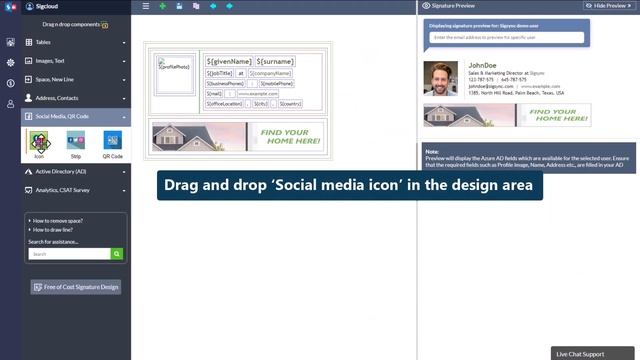This screenshot has height=360, width=640.
Task: Open the hamburger menu in the top toolbar
Action: 146,6
